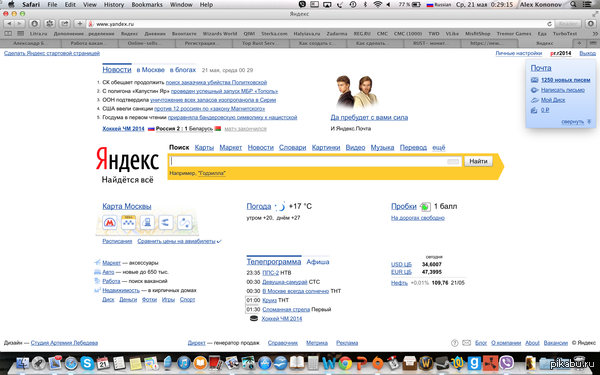Expand the bookmarks bar overflow chevron
Viewport: 600px width, 375px height.
coord(595,34)
